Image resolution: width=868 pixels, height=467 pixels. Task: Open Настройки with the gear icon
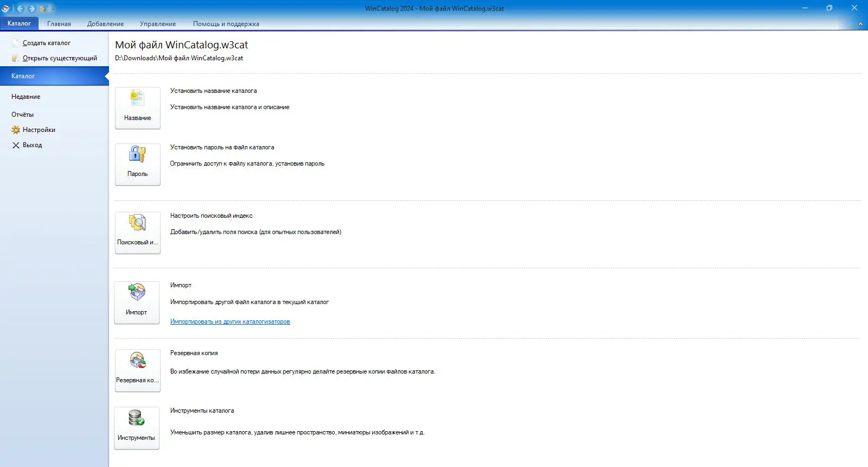(34, 130)
